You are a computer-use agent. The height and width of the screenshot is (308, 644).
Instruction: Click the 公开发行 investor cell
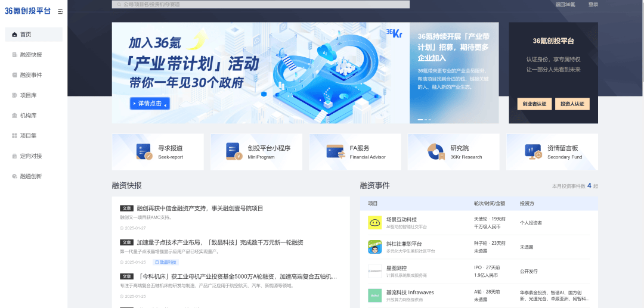tap(528, 272)
